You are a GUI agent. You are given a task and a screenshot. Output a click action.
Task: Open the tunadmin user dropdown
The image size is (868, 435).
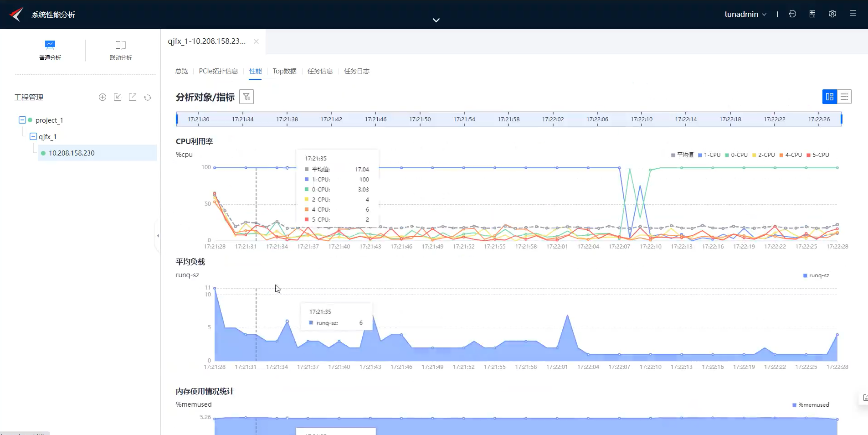point(745,14)
